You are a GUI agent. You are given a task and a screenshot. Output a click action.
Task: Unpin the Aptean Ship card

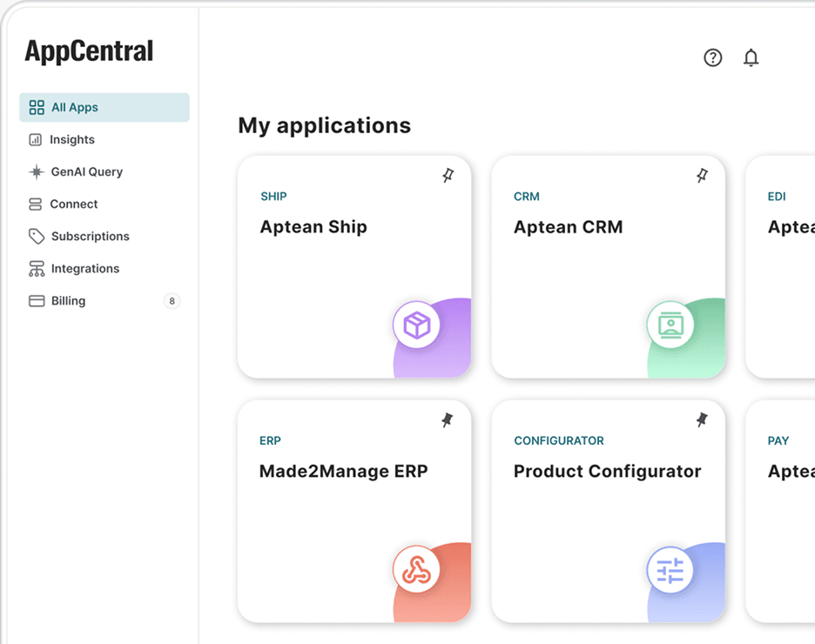pyautogui.click(x=448, y=176)
